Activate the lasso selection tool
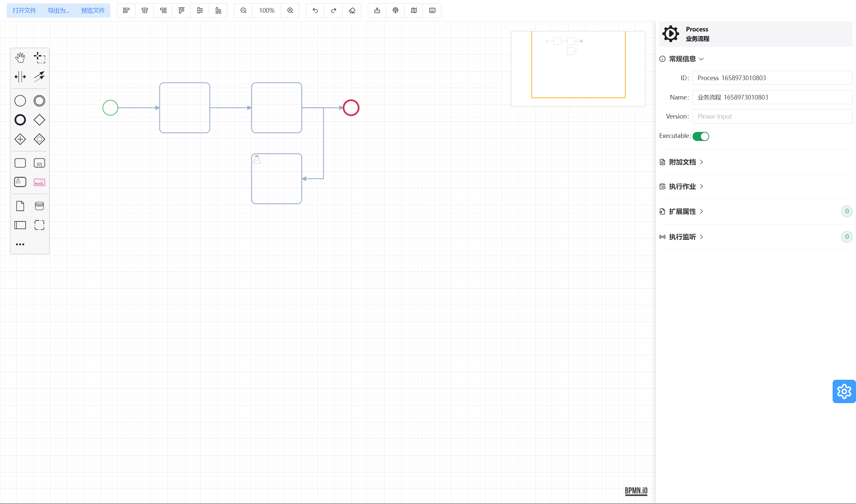The height and width of the screenshot is (504, 856). [x=39, y=58]
